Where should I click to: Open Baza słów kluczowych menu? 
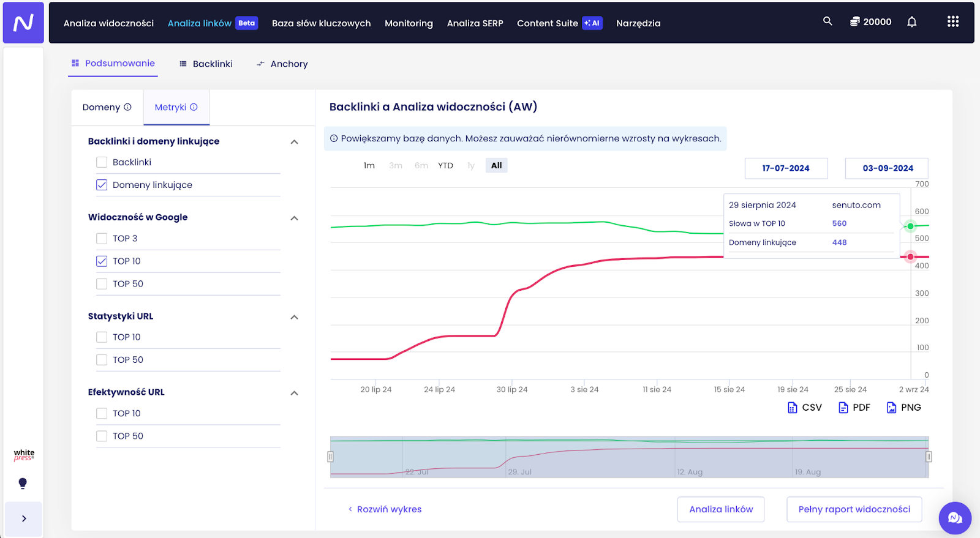point(321,23)
